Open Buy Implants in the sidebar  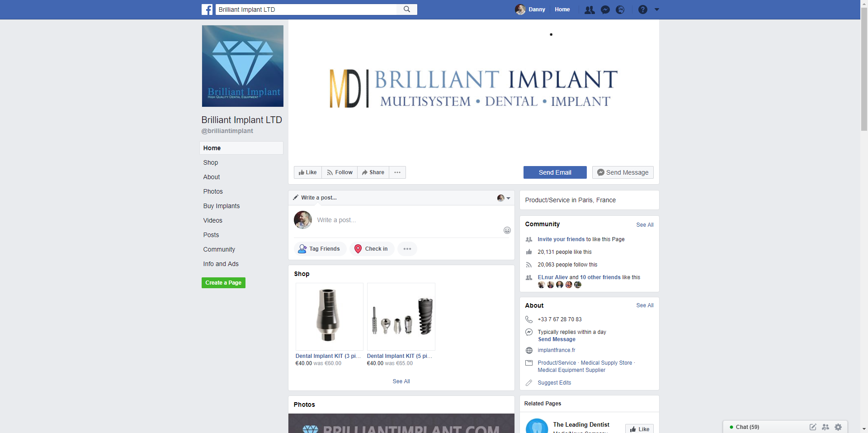coord(222,206)
